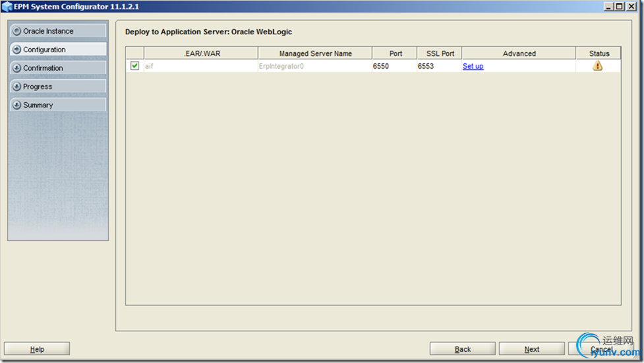The image size is (644, 363).
Task: Click the Port column header
Action: 395,53
